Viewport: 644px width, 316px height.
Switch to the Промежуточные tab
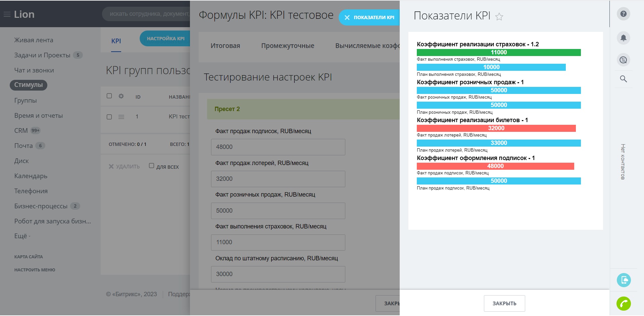tap(288, 46)
